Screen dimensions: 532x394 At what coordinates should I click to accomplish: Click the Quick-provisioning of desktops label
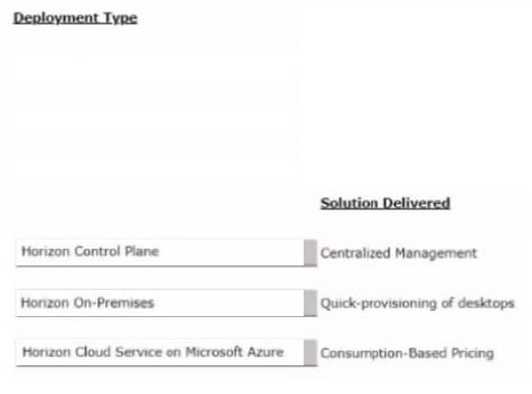click(417, 303)
